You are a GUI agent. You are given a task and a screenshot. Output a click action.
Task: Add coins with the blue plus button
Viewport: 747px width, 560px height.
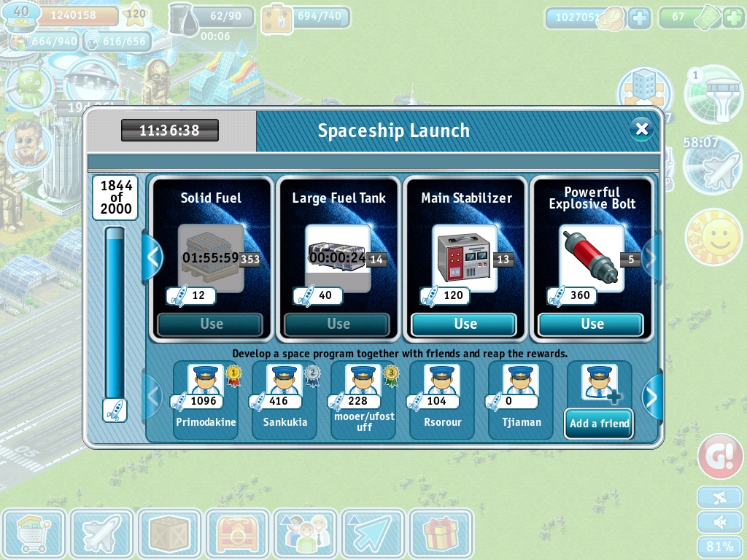click(x=639, y=18)
